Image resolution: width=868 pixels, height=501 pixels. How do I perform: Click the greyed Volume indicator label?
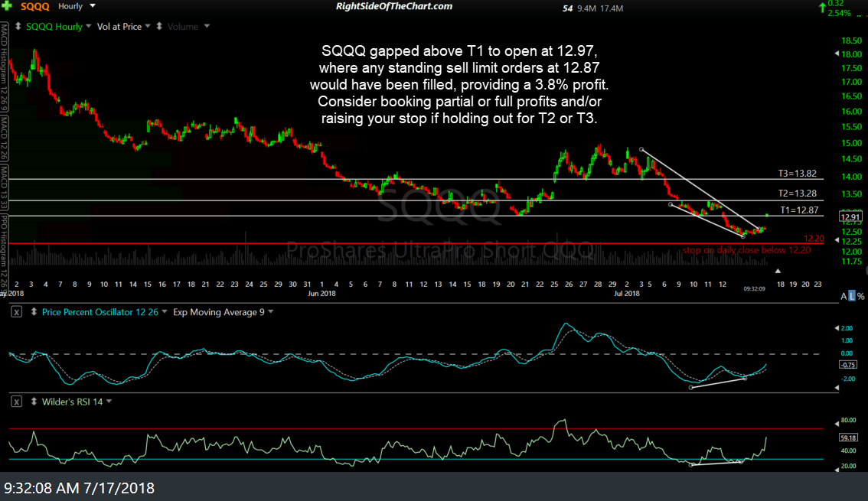183,27
